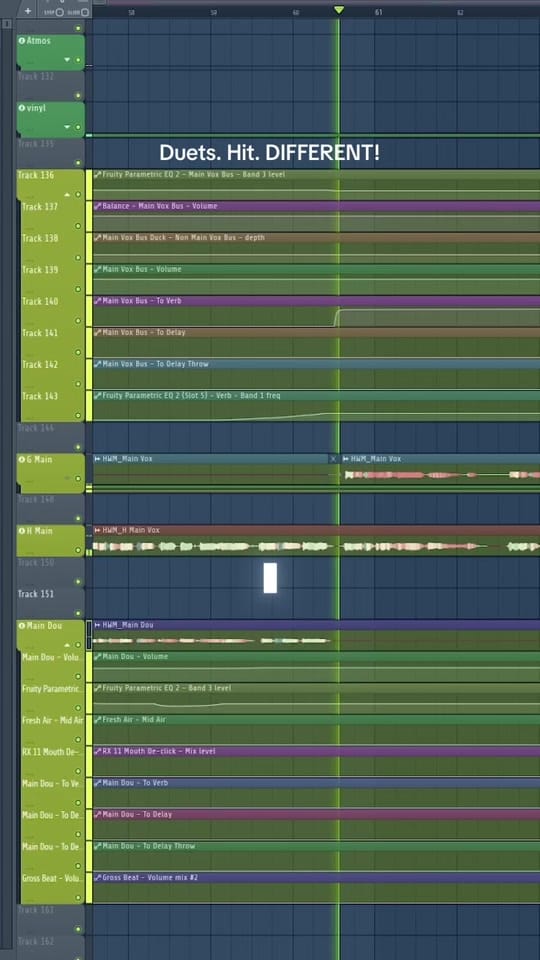Viewport: 540px width, 960px height.
Task: Add a new track with plus button
Action: tap(28, 11)
